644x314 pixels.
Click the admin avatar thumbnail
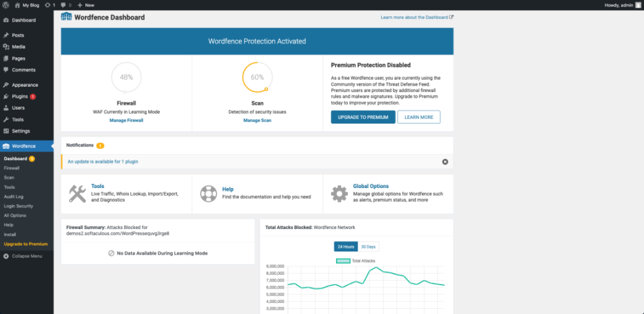click(x=638, y=5)
